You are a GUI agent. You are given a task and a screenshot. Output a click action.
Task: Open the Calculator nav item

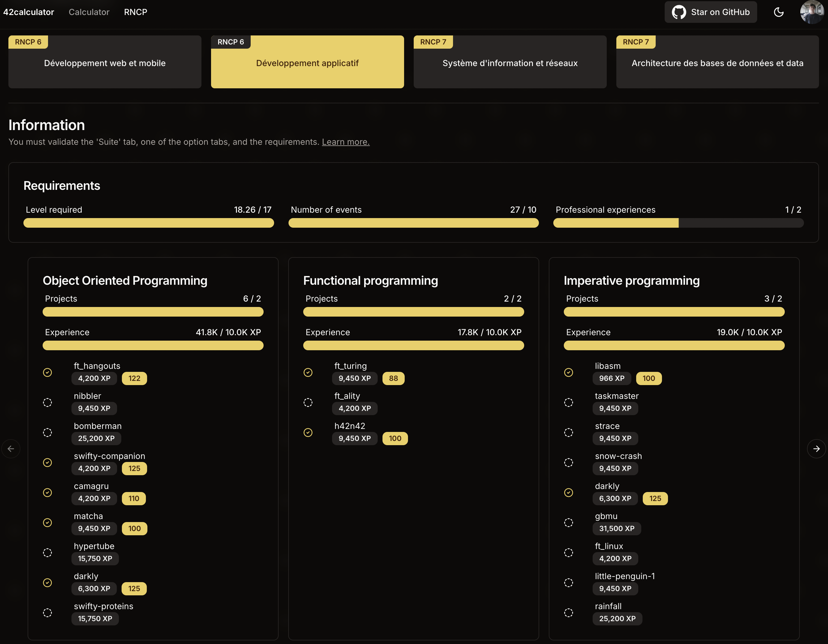(x=89, y=12)
